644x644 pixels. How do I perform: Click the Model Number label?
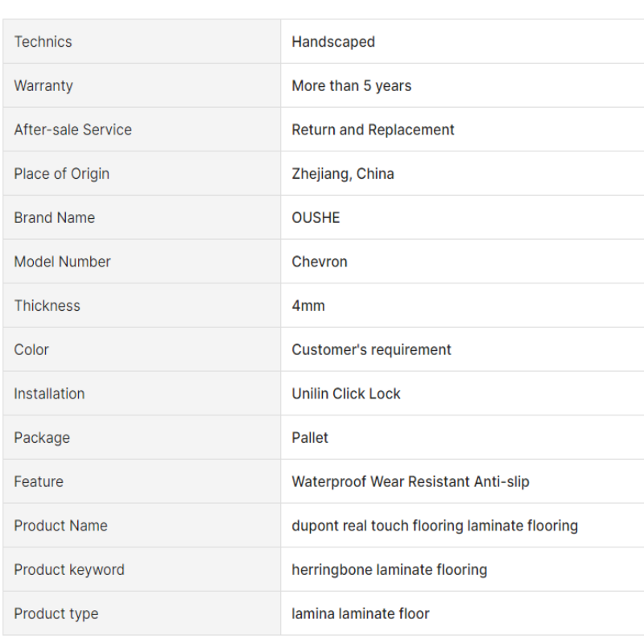tap(62, 262)
